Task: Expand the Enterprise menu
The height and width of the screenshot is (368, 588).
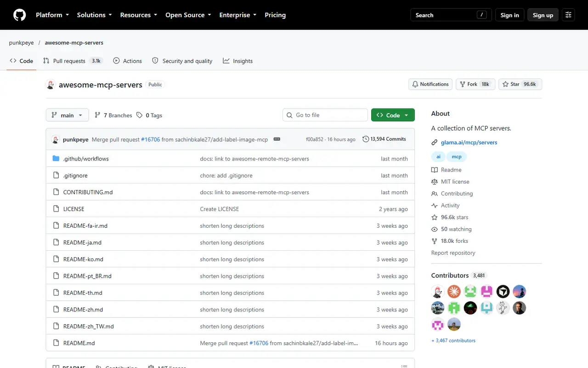Action: 238,15
